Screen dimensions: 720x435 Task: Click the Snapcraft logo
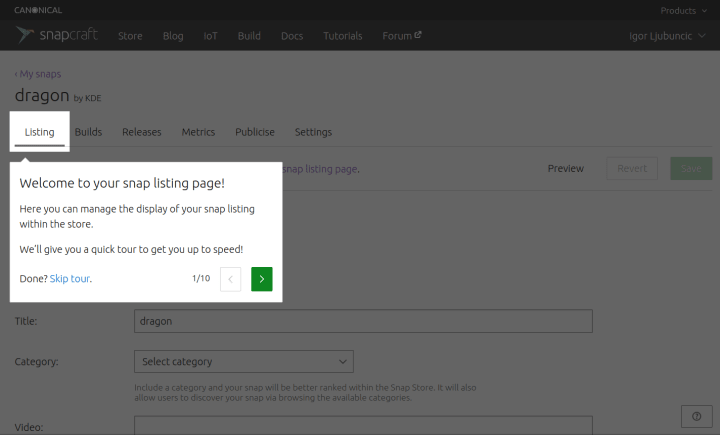[x=56, y=35]
